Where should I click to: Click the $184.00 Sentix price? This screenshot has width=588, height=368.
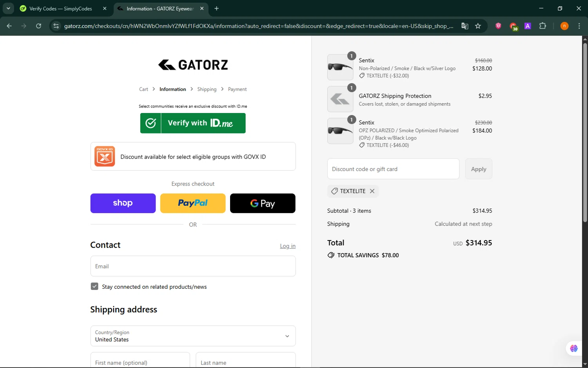482,131
